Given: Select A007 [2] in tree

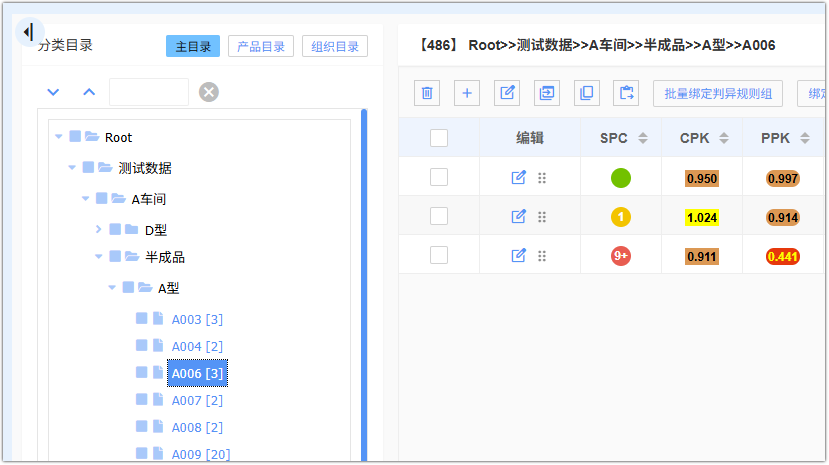Looking at the screenshot, I should (197, 400).
